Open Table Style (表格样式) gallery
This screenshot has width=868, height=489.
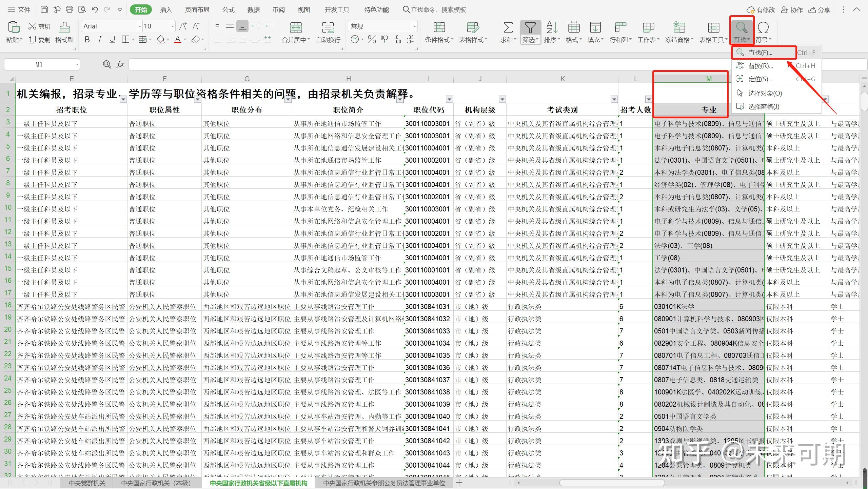coord(473,33)
